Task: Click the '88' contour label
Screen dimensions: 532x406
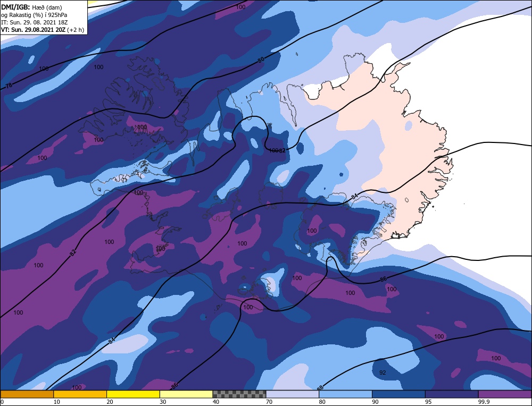Action: [320, 387]
